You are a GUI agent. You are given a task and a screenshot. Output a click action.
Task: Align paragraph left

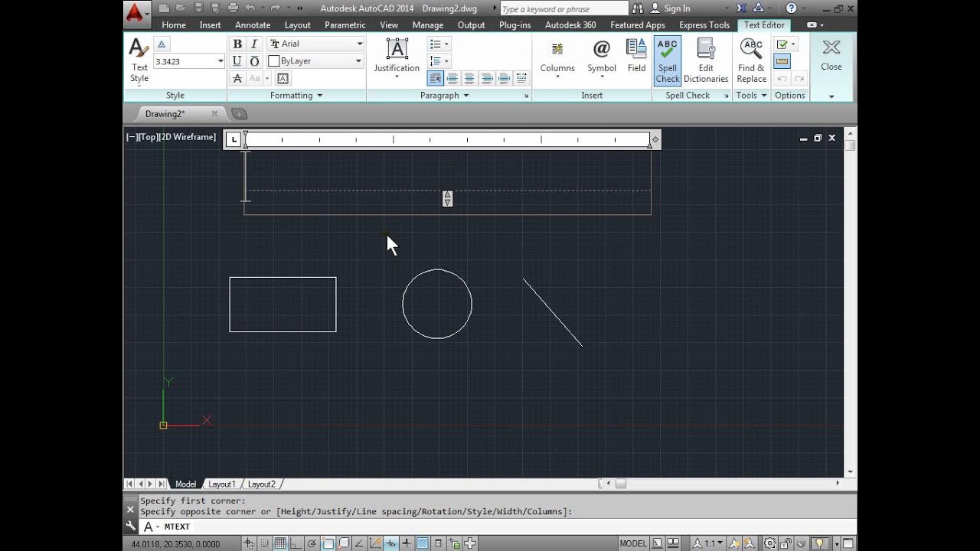[x=452, y=78]
